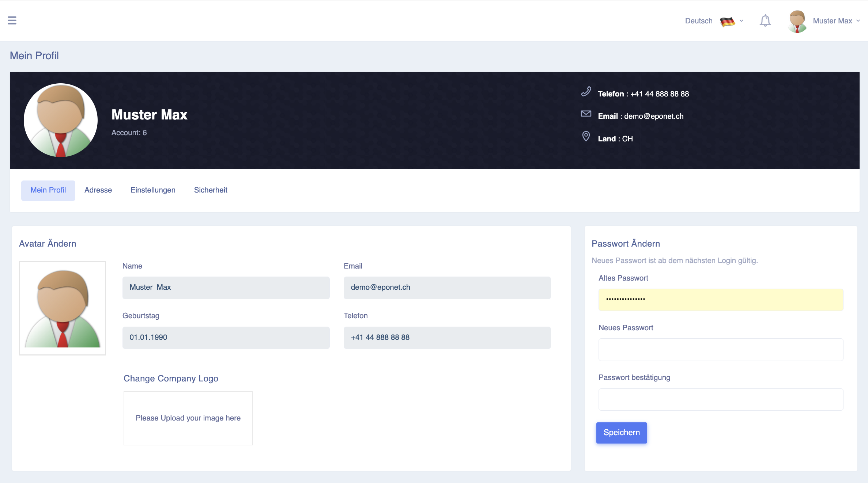Screen dimensions: 868x483
Task: Switch to the Adresse tab
Action: point(98,190)
